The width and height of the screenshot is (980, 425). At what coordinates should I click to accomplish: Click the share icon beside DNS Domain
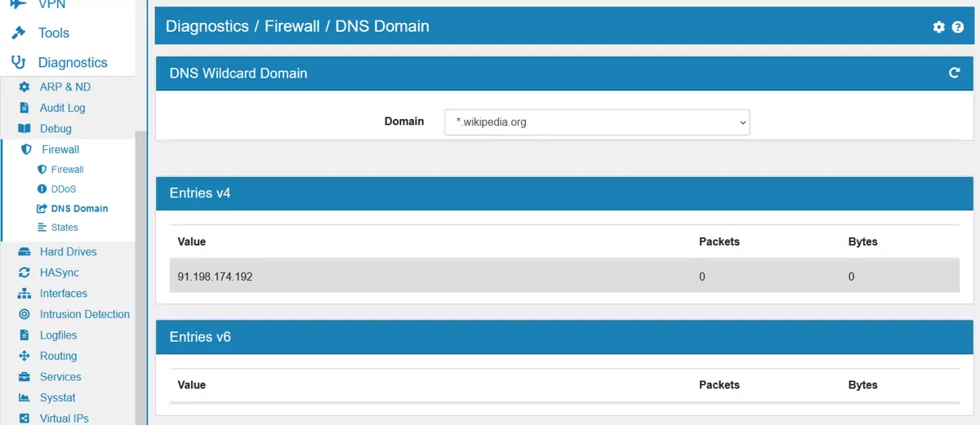coord(42,209)
